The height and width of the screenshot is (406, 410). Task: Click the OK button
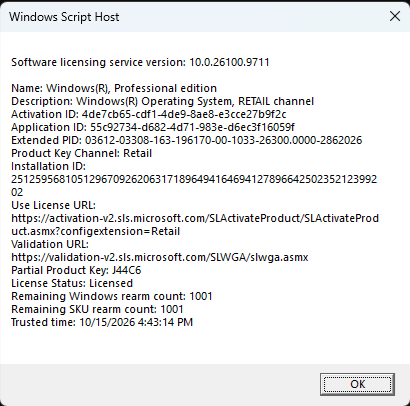coord(357,384)
